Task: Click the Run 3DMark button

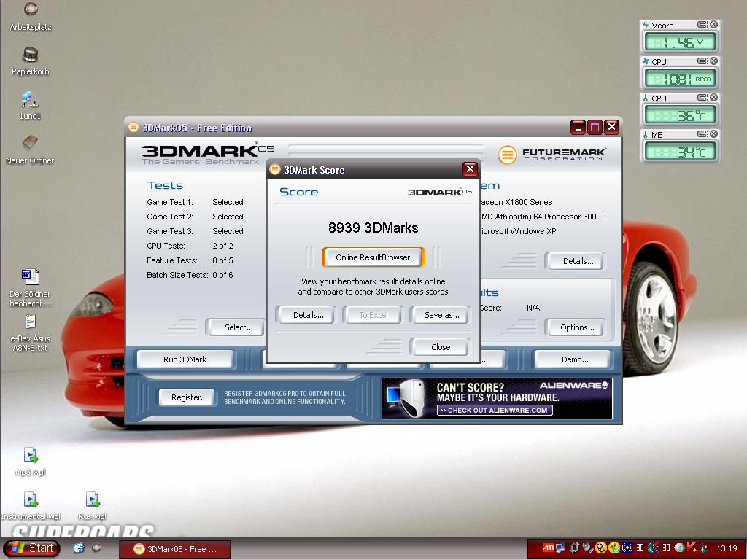Action: point(185,359)
